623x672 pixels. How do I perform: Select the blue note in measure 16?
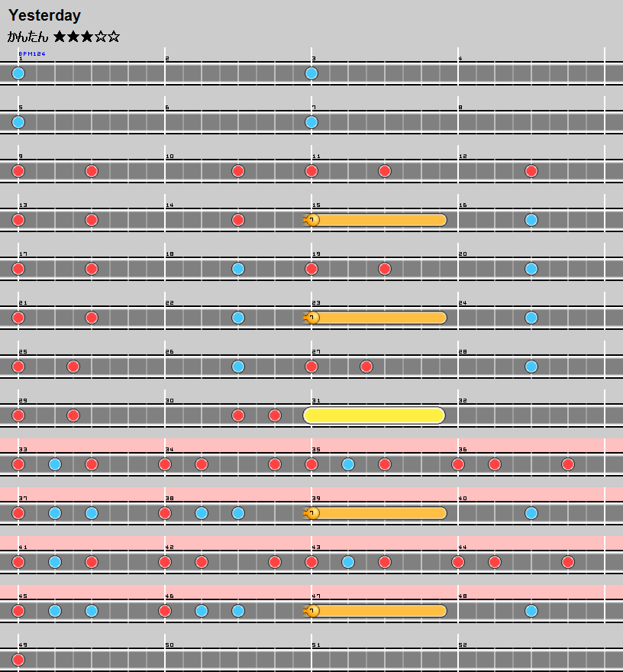click(531, 220)
